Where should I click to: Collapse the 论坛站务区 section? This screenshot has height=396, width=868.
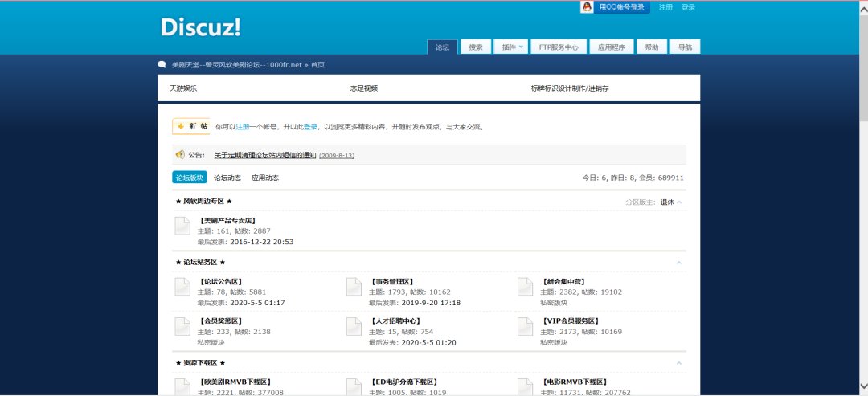679,263
